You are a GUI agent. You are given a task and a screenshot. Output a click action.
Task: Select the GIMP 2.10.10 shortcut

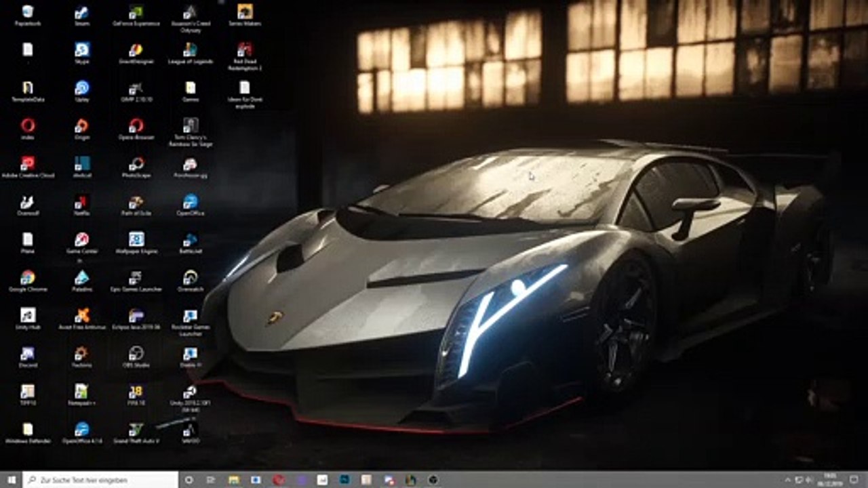tap(136, 91)
